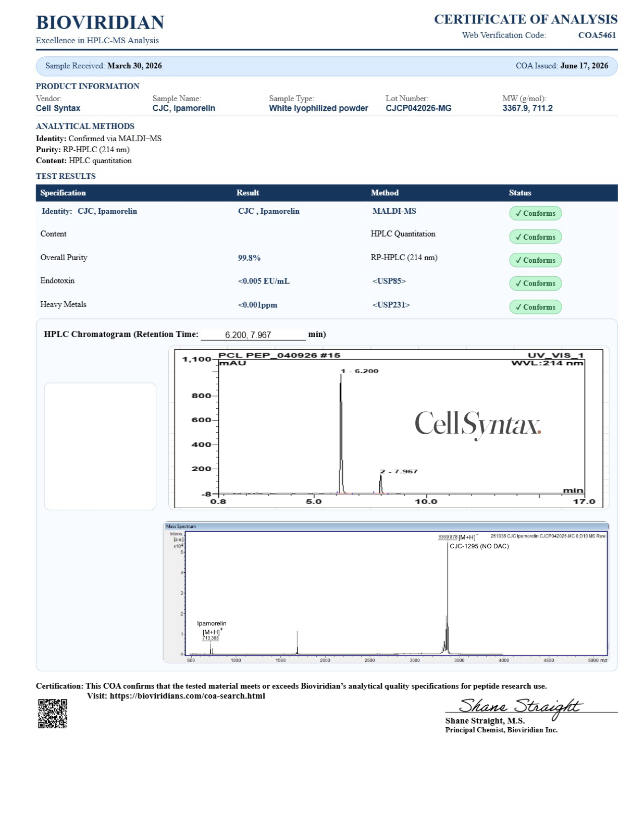This screenshot has height=834, width=644.
Task: Click the CJC-1295 (NO DAC) peak label
Action: 479,546
